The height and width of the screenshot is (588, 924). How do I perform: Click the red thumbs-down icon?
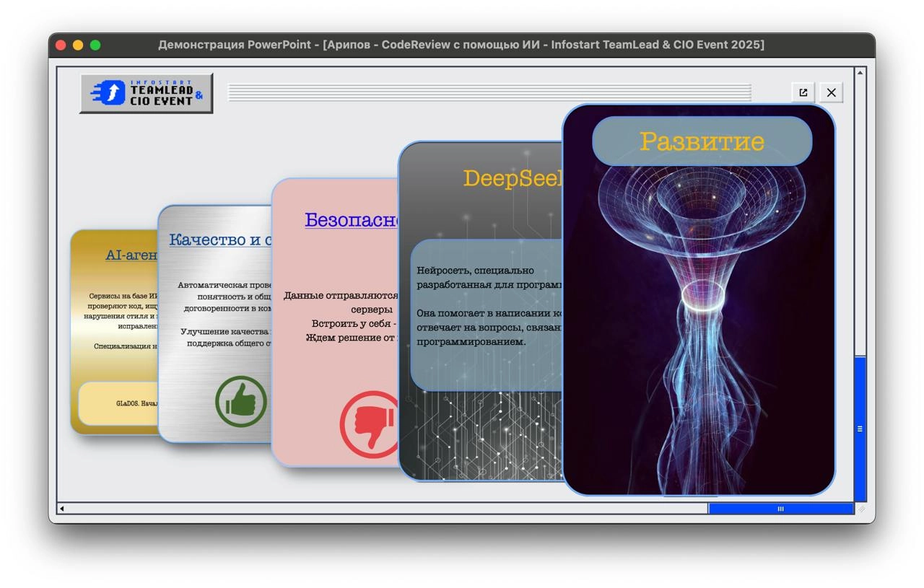click(x=370, y=425)
